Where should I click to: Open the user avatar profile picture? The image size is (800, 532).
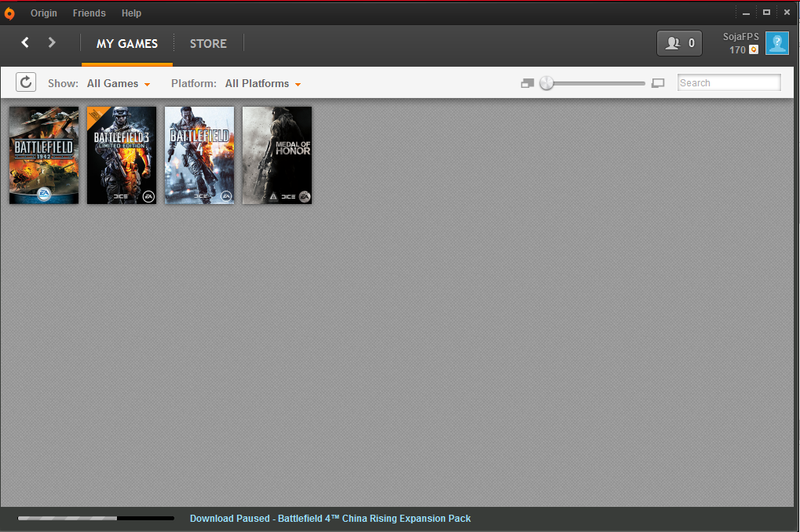[x=777, y=43]
